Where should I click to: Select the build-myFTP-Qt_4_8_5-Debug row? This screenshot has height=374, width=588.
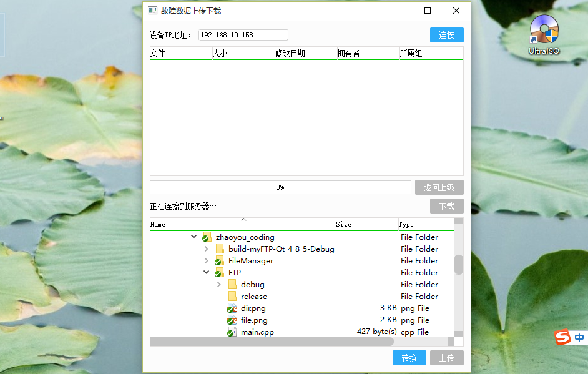[302, 249]
